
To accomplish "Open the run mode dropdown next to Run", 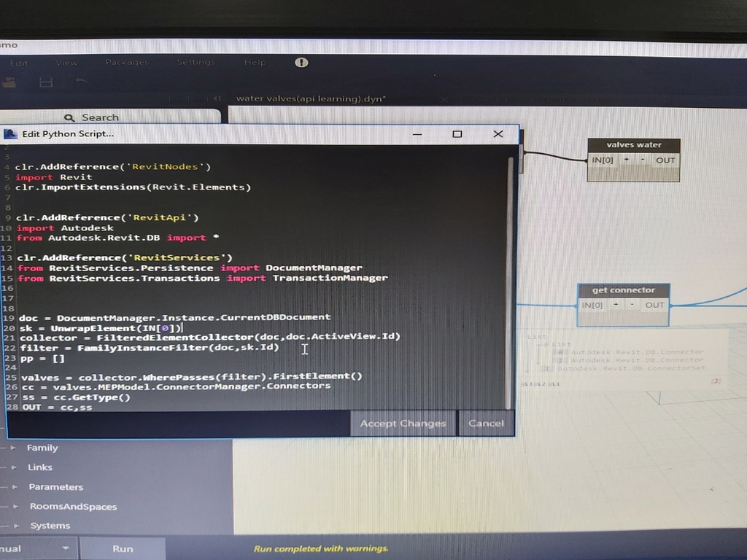I will point(64,548).
